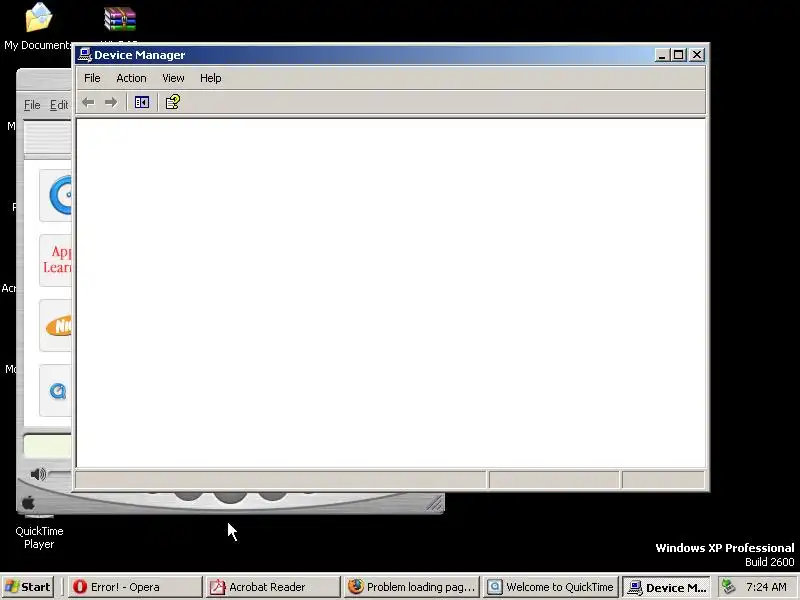The width and height of the screenshot is (800, 600).
Task: Click the Help properties toolbar icon
Action: [172, 102]
